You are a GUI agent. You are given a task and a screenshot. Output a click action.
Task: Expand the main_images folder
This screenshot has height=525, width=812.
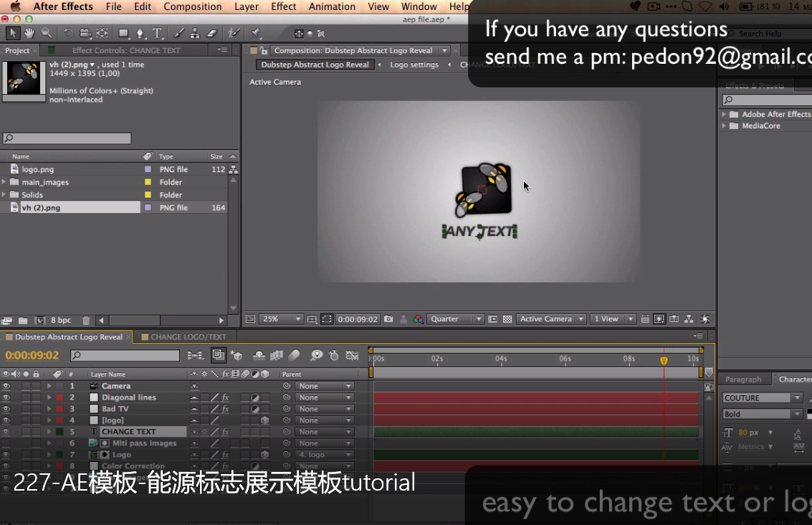(x=4, y=182)
